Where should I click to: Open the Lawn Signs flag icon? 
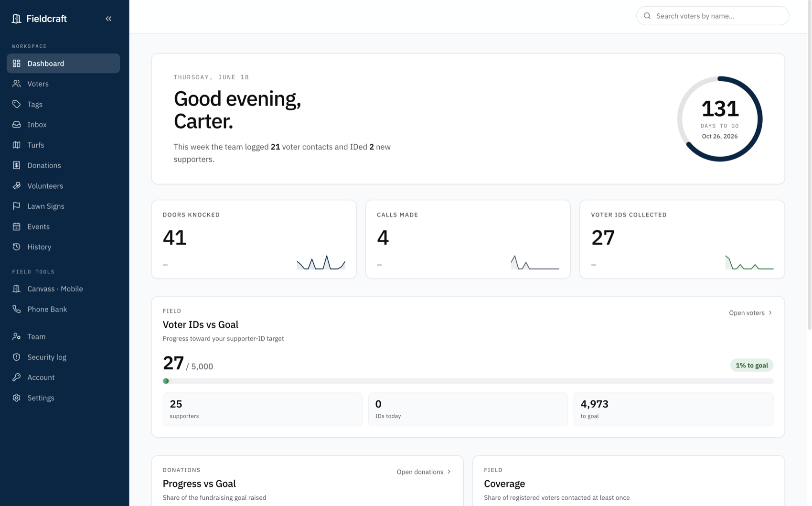[17, 206]
